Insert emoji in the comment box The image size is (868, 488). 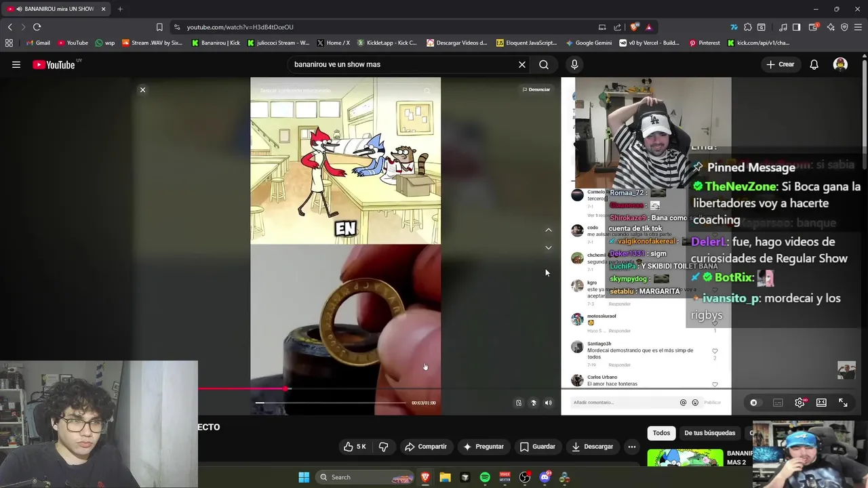(x=695, y=403)
